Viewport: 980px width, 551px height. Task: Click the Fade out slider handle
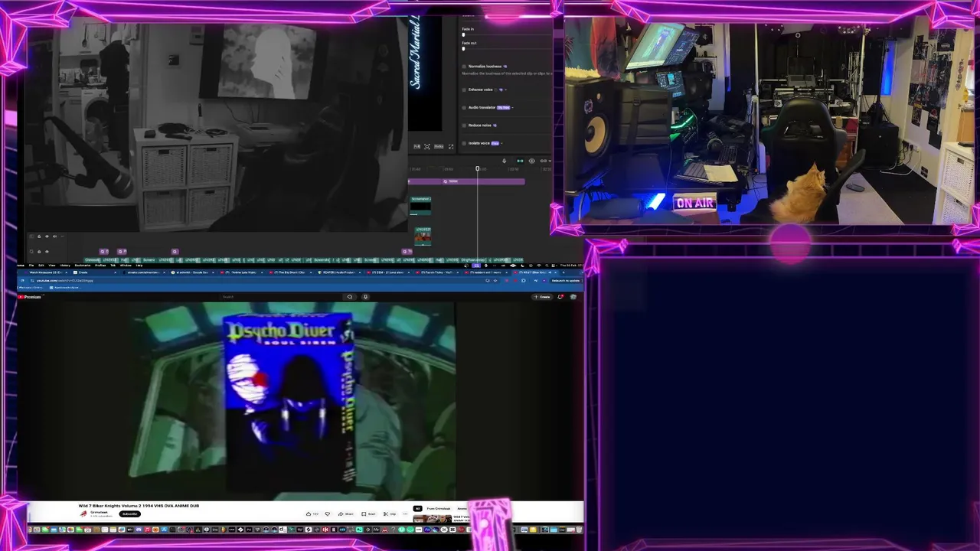tap(463, 49)
